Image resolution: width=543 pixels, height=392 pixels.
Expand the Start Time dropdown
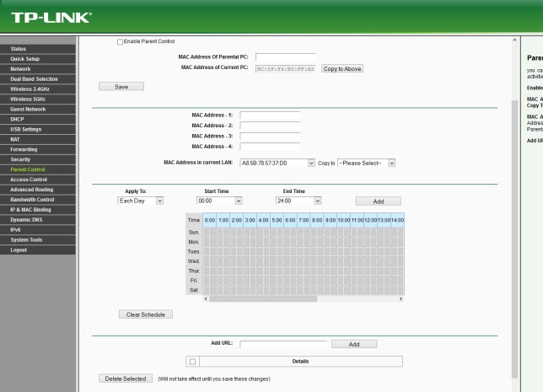pyautogui.click(x=219, y=201)
